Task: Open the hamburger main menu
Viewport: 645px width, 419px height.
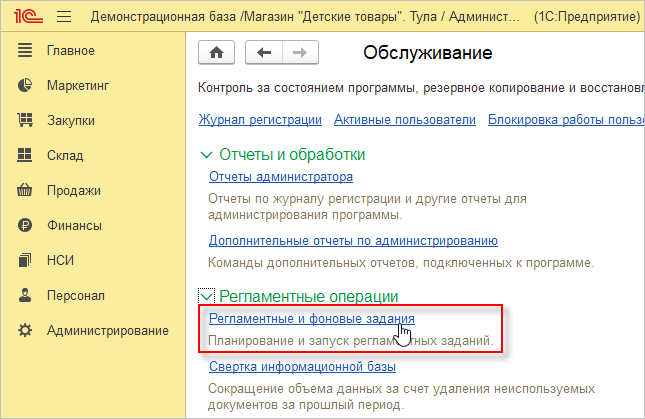Action: pyautogui.click(x=64, y=17)
